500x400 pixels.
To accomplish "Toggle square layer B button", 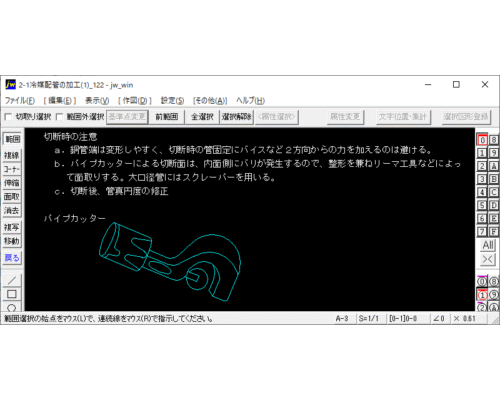I will point(494,179).
